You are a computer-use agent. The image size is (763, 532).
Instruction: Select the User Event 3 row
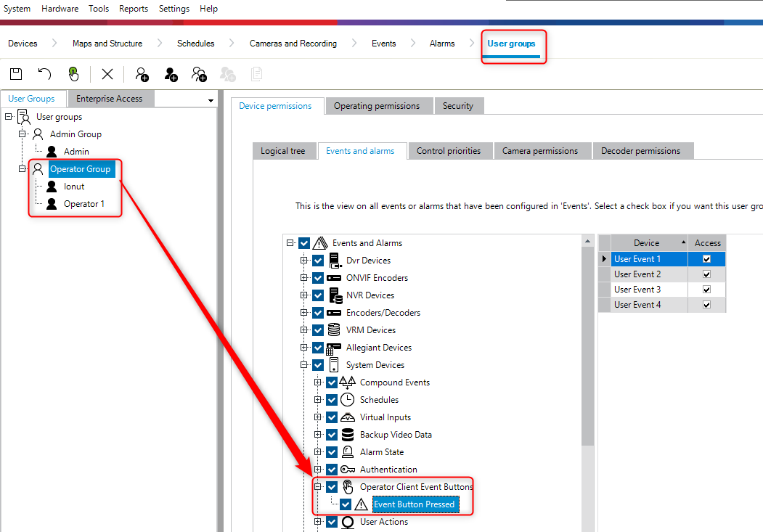pyautogui.click(x=637, y=290)
